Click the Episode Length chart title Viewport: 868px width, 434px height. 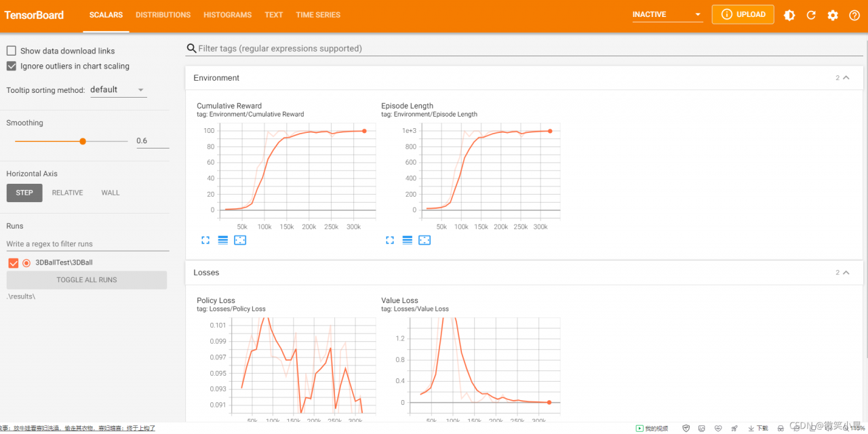407,106
